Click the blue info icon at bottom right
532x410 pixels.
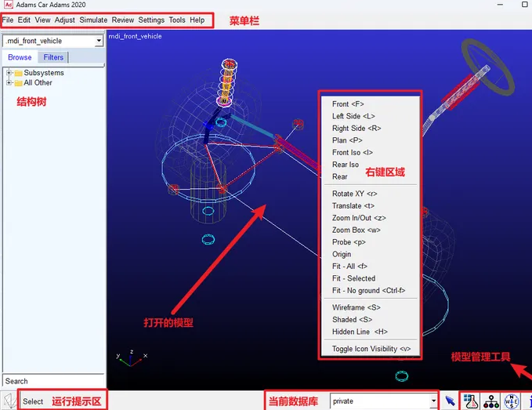pos(529,401)
